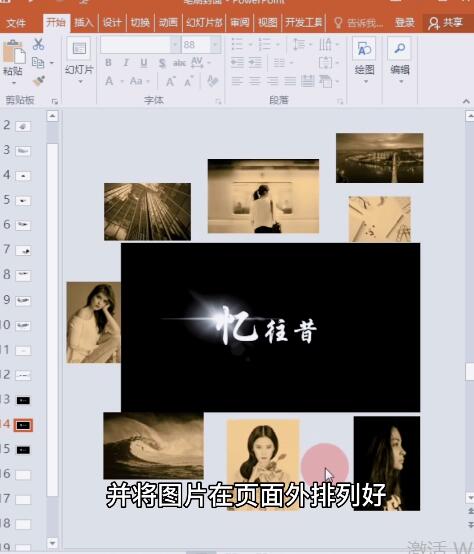The width and height of the screenshot is (474, 554).
Task: Click the decrease indent icon
Action: [x=237, y=63]
